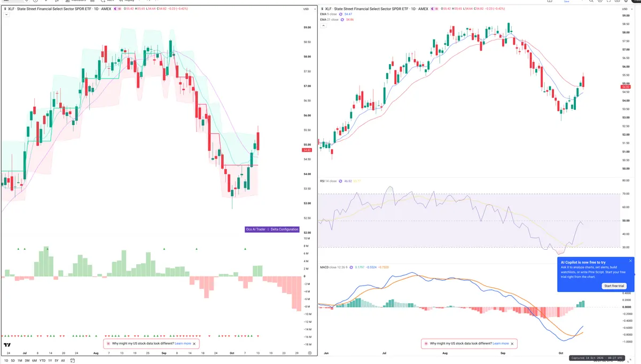Click the Delta Configuration label
Screen dimensions: 641x364
pos(284,229)
